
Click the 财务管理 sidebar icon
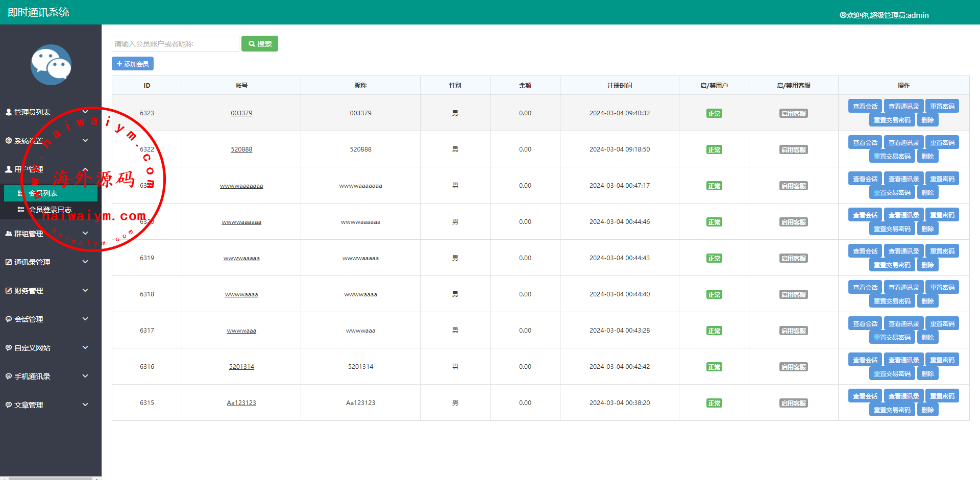(9, 291)
